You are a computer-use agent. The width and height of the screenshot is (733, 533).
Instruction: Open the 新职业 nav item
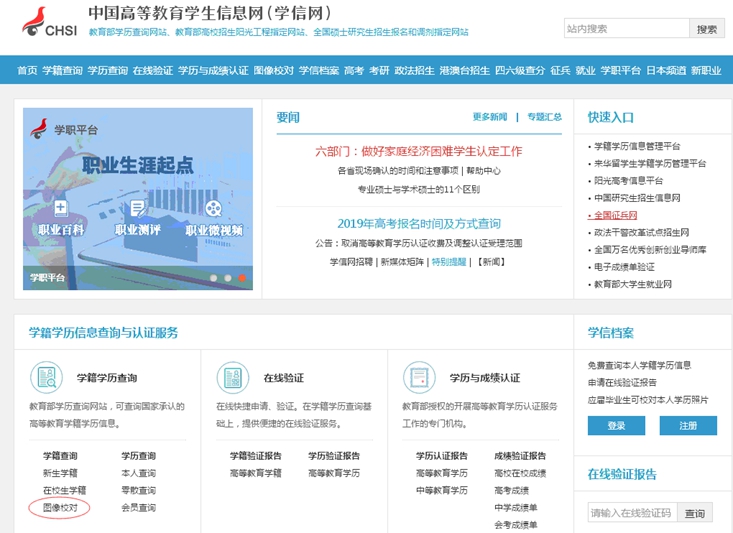706,71
